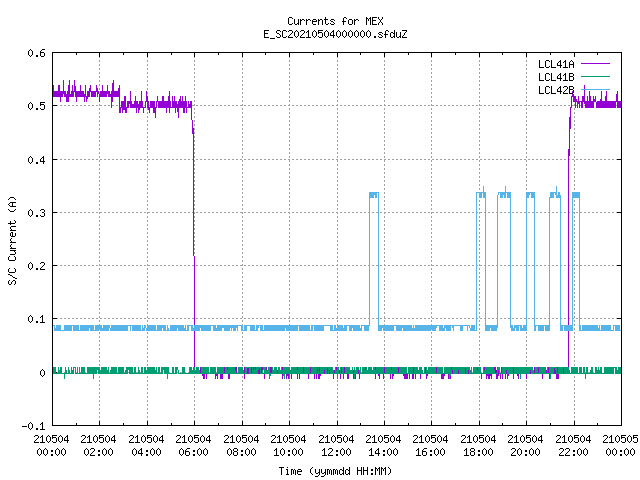Click the 0.2 y-axis tick value
The image size is (640, 480).
(36, 266)
